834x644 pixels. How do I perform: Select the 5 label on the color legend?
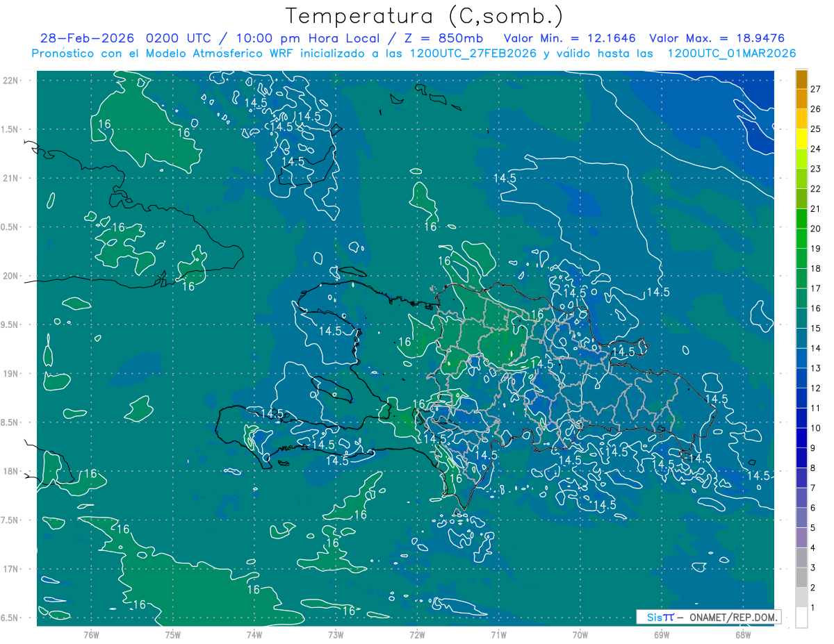[813, 528]
